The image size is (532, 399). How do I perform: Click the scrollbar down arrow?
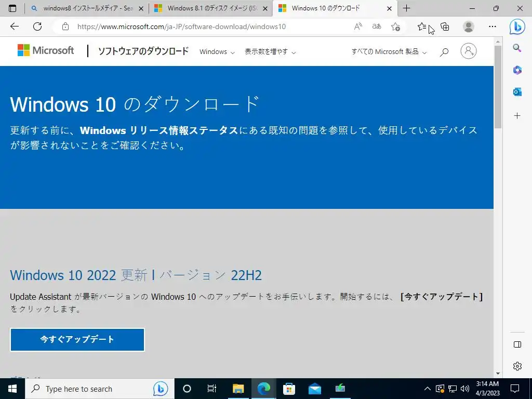[498, 374]
